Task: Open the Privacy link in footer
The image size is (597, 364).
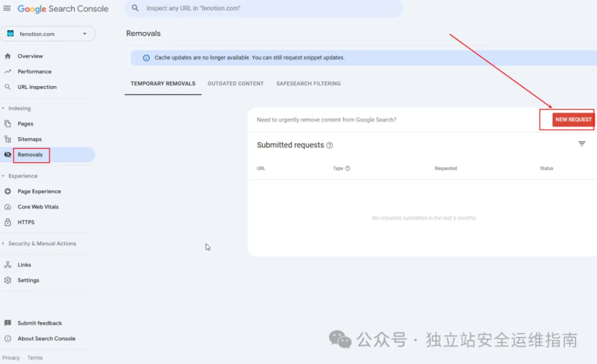Action: [x=11, y=358]
